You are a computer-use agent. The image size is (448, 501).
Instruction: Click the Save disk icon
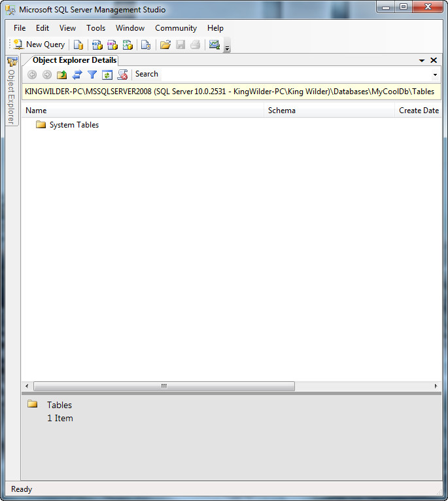pos(181,44)
